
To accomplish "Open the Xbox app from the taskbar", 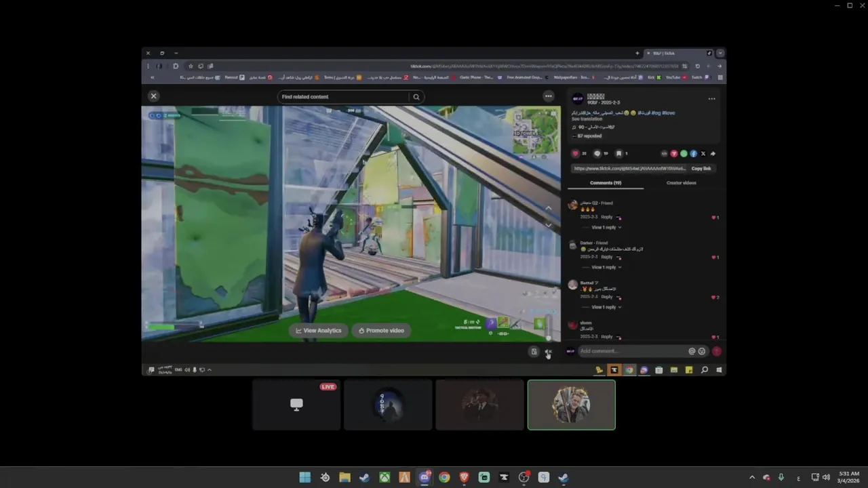I will click(x=384, y=477).
